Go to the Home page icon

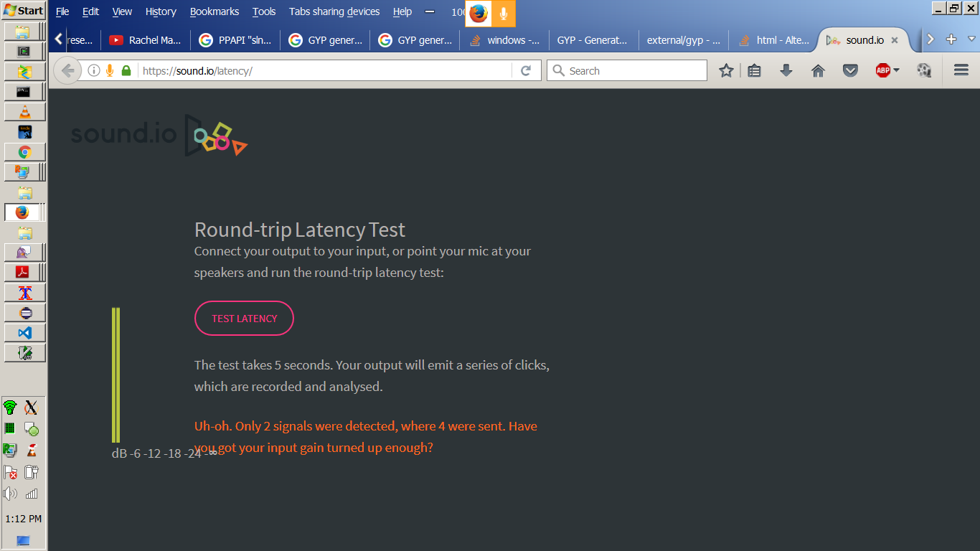(818, 70)
